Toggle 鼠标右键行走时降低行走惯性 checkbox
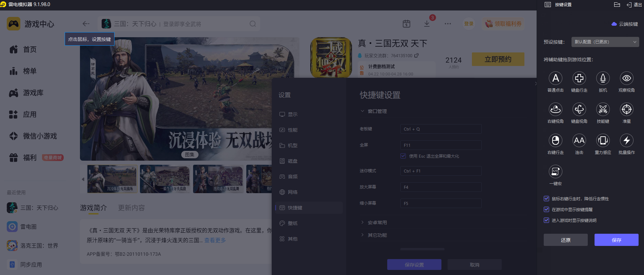The image size is (644, 275). pyautogui.click(x=546, y=199)
